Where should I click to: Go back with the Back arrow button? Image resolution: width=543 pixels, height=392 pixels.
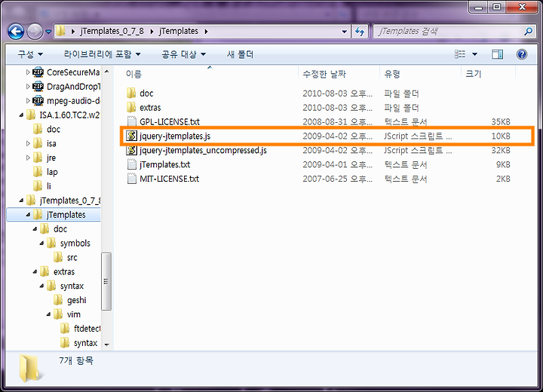click(16, 32)
